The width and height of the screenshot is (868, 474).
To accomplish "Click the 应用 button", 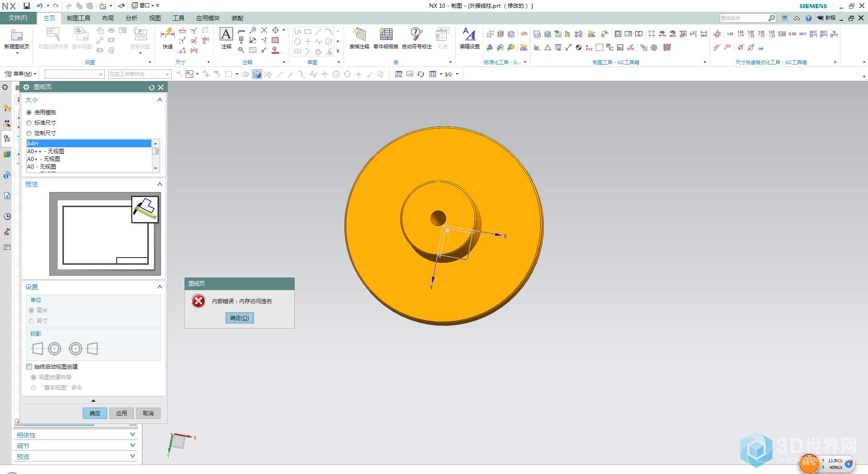I will tap(122, 413).
